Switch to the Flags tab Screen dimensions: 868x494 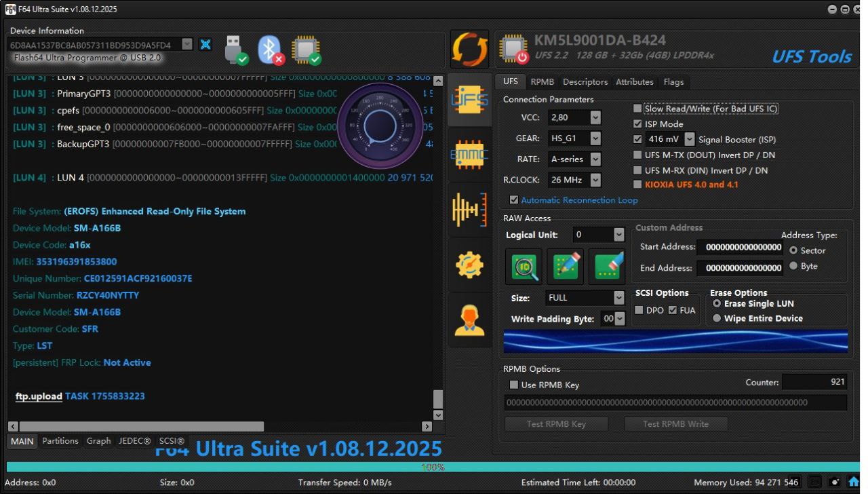coord(674,81)
